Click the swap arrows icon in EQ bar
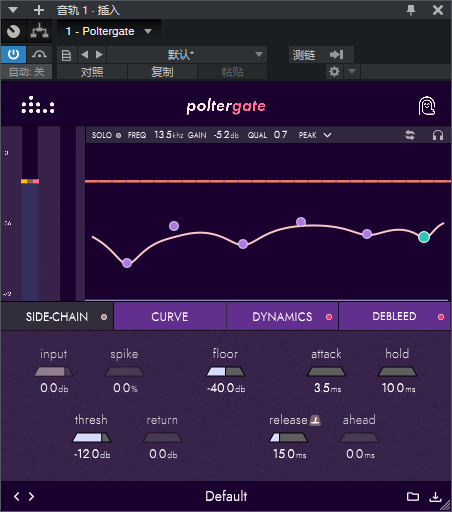The height and width of the screenshot is (512, 452). click(x=410, y=135)
